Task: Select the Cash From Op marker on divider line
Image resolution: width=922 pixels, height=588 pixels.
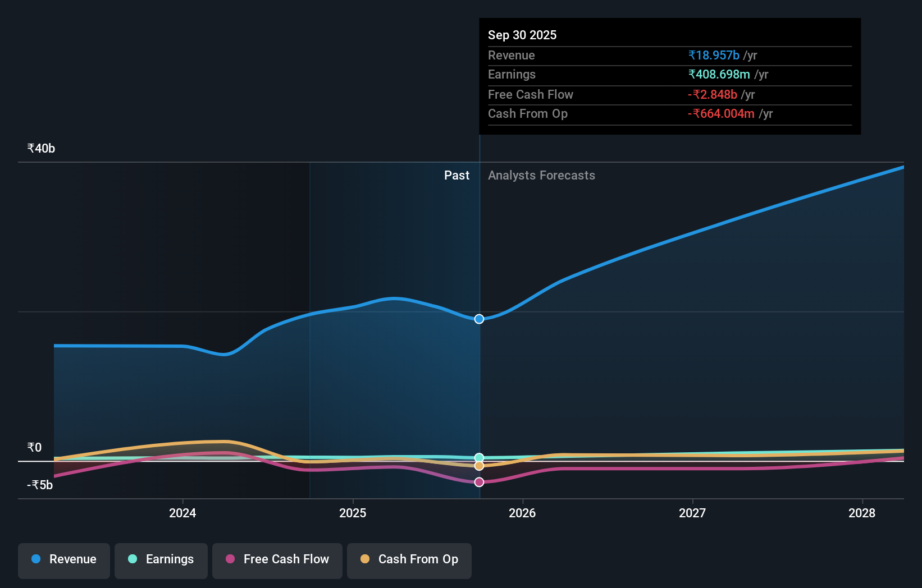Action: [479, 466]
